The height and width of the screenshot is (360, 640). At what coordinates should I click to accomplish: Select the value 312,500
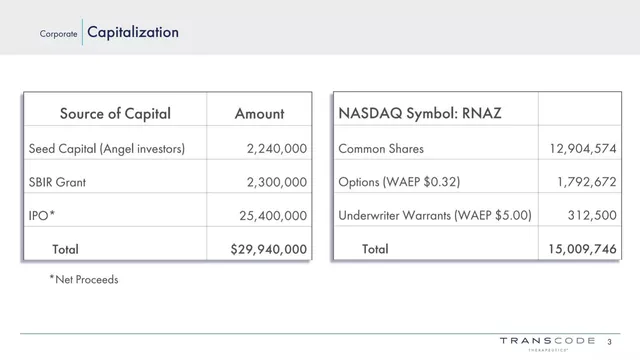(x=592, y=215)
